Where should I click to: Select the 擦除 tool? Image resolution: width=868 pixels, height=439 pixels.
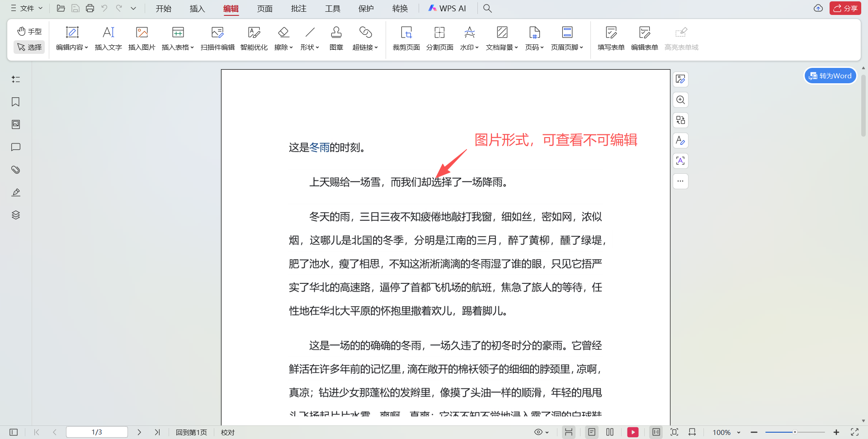point(282,38)
